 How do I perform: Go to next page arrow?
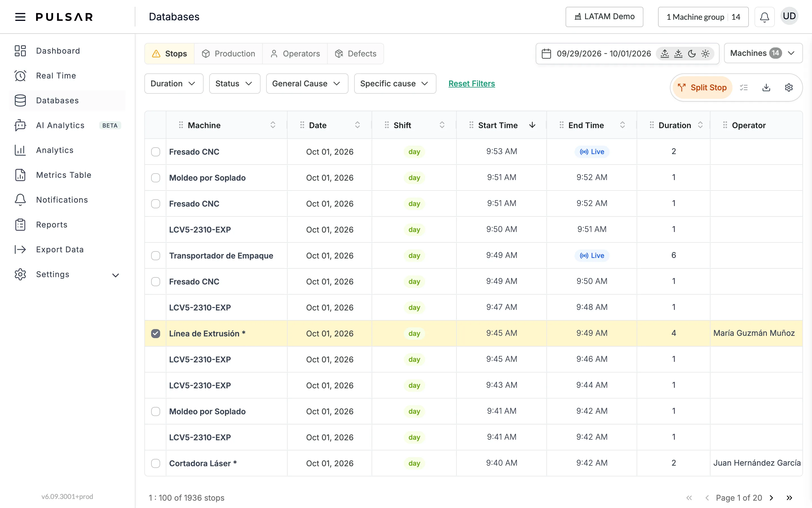(771, 498)
